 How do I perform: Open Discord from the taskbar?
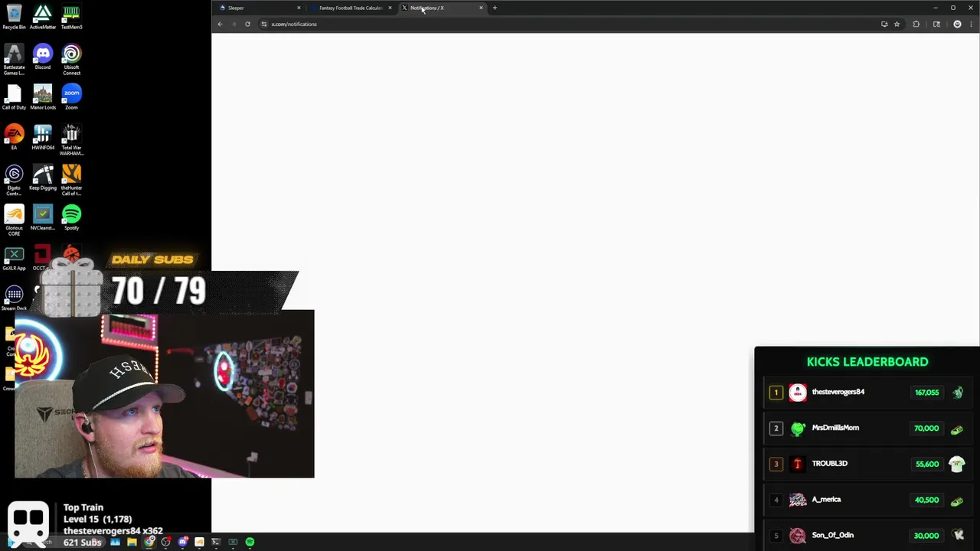click(x=182, y=542)
